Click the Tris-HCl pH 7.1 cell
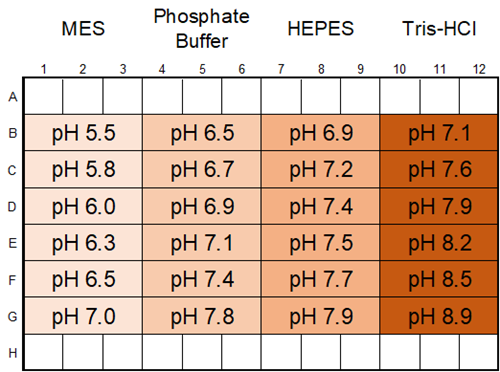 [439, 133]
